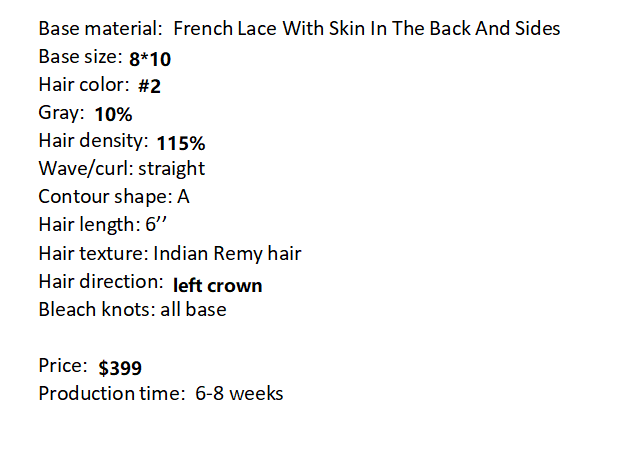Screen dimensions: 627x475
Task: Select the bold $399 price value
Action: [119, 368]
